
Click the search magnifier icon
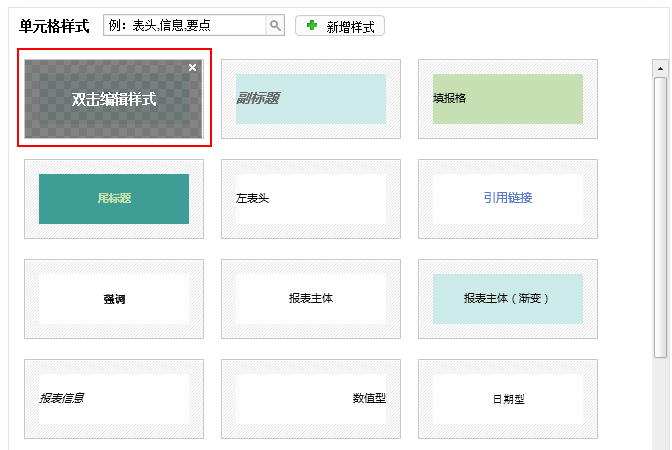[275, 25]
